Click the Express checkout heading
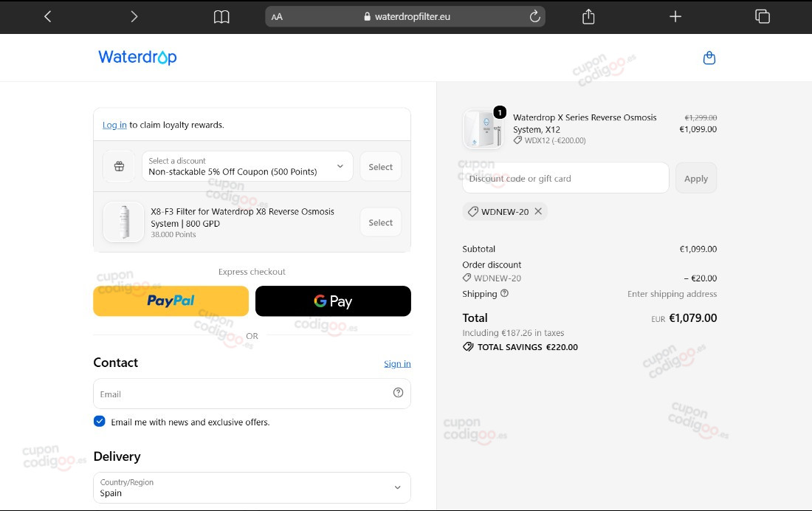 click(x=252, y=272)
